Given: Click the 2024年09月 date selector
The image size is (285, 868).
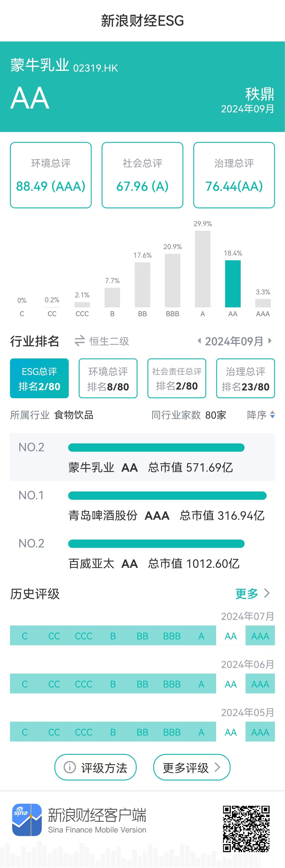Looking at the screenshot, I should point(234,341).
